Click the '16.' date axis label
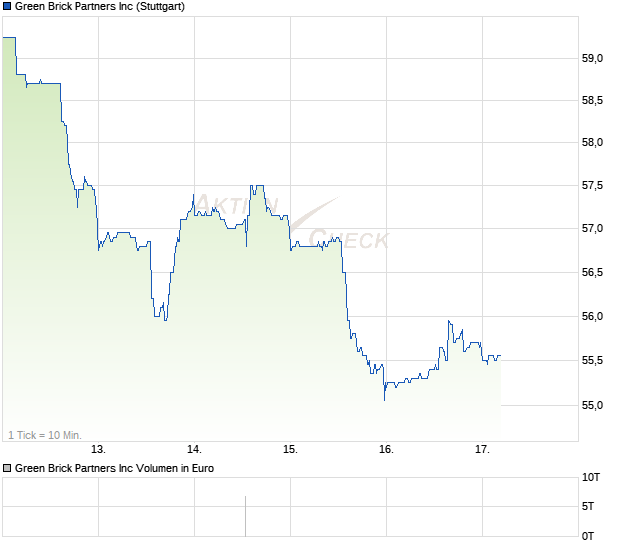The image size is (620, 546). pyautogui.click(x=386, y=450)
